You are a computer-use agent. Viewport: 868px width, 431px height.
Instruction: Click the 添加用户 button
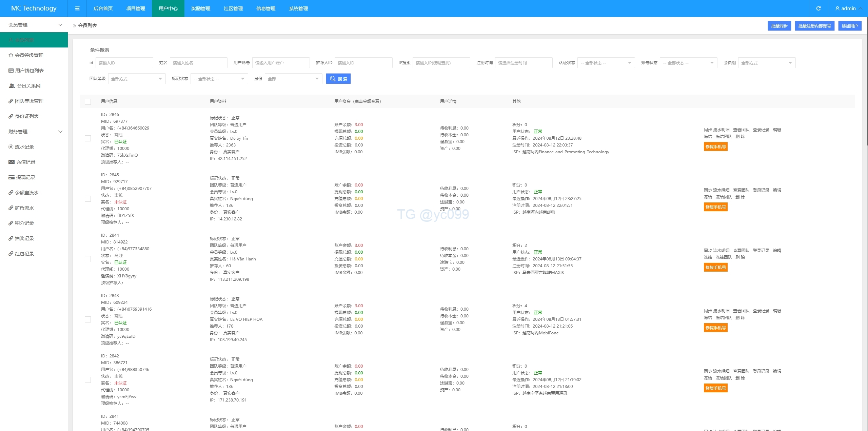[849, 26]
